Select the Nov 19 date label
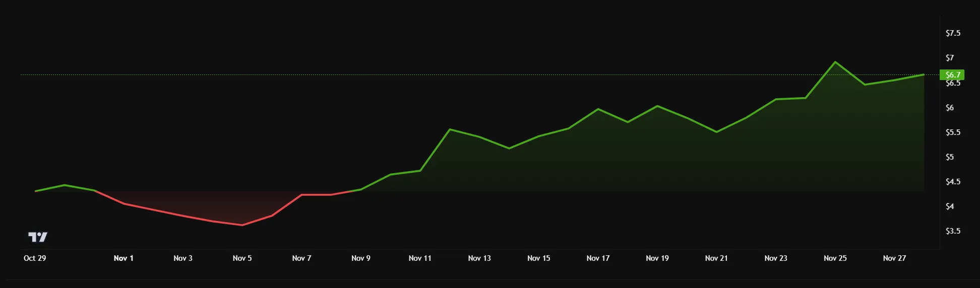 point(657,258)
